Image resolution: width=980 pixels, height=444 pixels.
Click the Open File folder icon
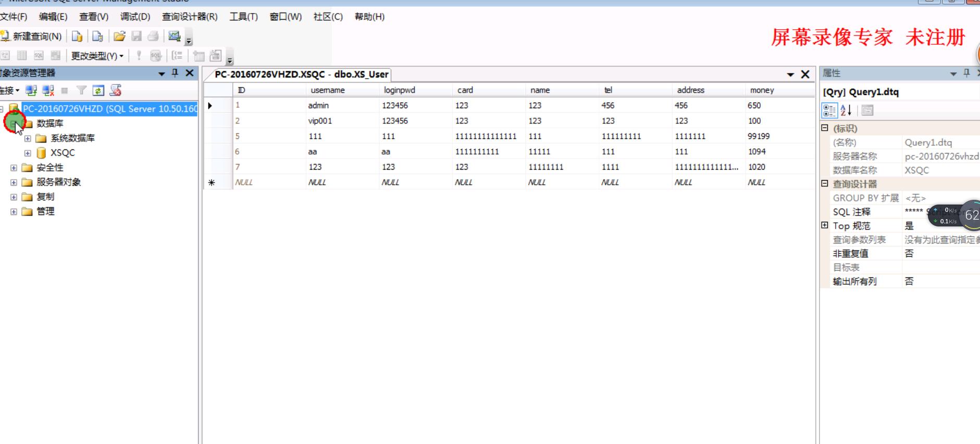[x=119, y=36]
